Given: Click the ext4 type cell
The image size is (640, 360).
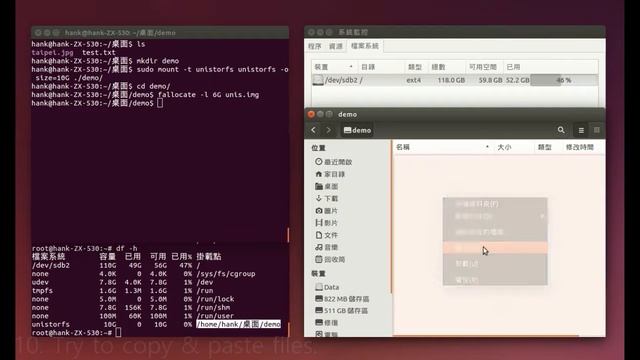Looking at the screenshot, I should (x=413, y=80).
